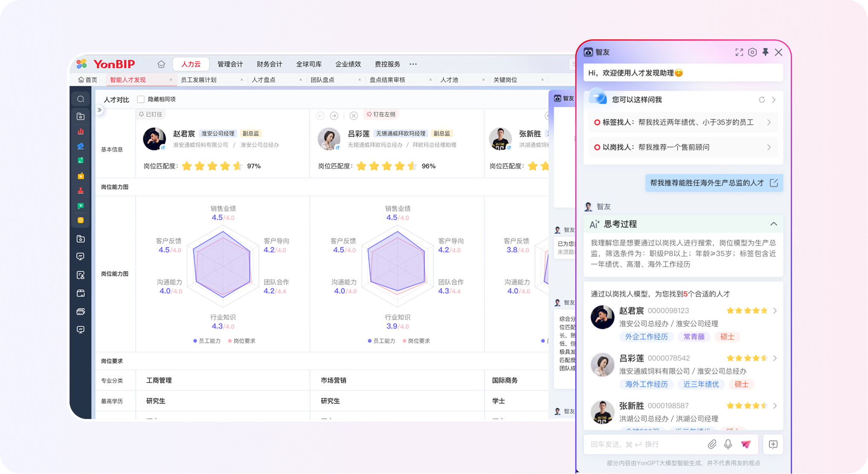This screenshot has height=474, width=868.
Task: Click the 外企工作经历 tag
Action: point(646,337)
